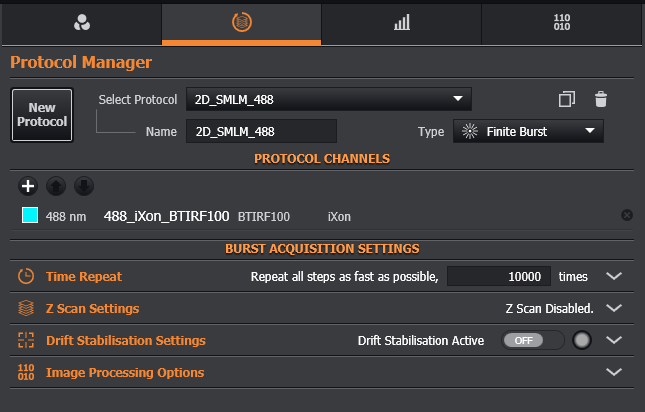Switch to the bar chart analysis tab
This screenshot has height=412, width=645.
click(x=401, y=22)
